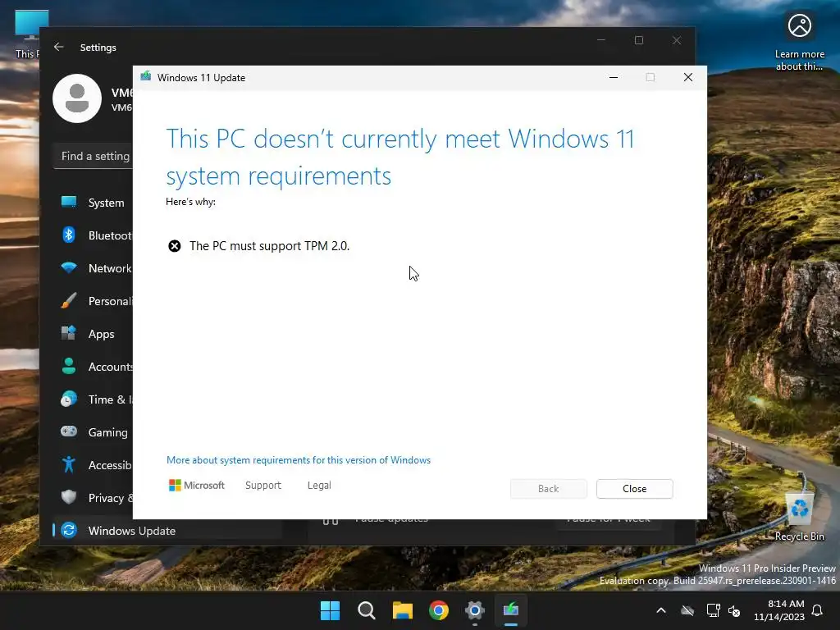Click the Windows Update sync icon

pos(69,531)
